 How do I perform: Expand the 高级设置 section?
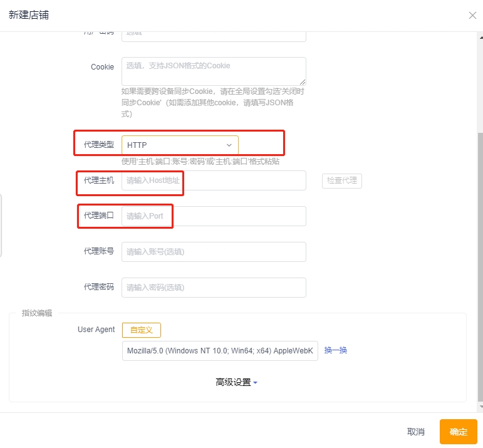pyautogui.click(x=236, y=382)
